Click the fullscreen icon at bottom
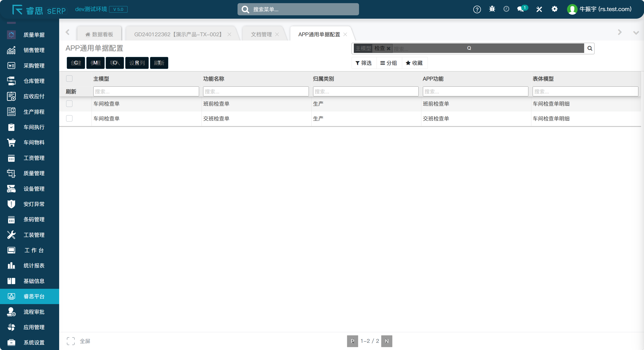This screenshot has width=644, height=350. point(70,341)
